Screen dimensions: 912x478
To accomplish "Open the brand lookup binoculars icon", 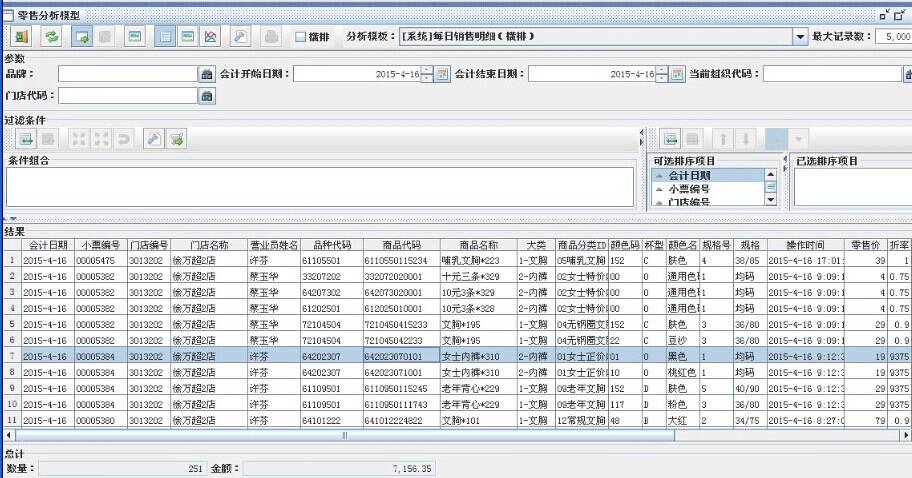I will (207, 74).
